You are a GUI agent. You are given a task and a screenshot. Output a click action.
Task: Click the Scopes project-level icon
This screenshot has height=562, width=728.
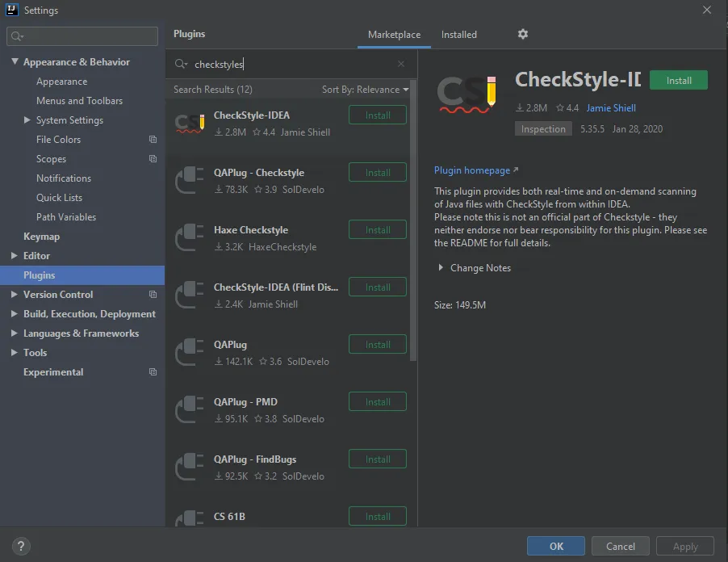pos(153,159)
